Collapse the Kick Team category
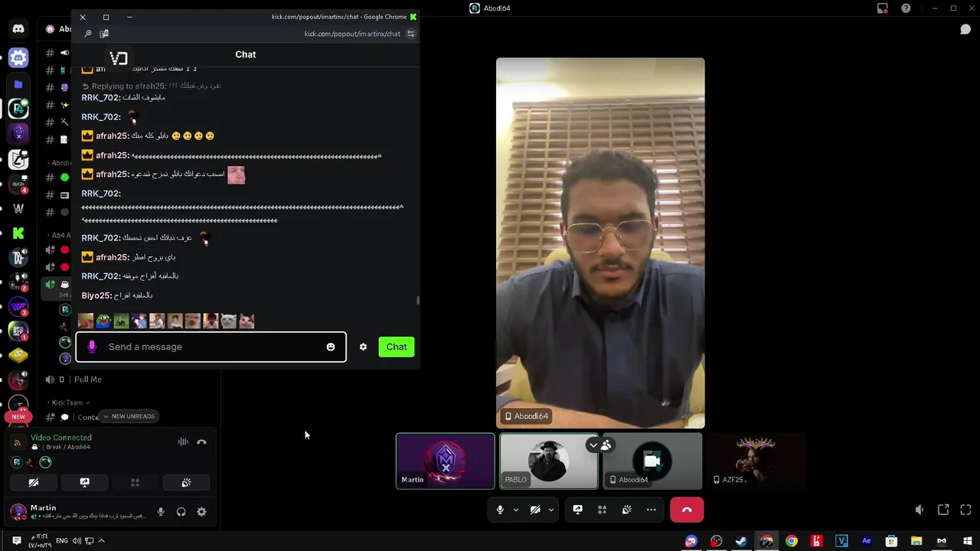The height and width of the screenshot is (551, 980). tap(69, 403)
